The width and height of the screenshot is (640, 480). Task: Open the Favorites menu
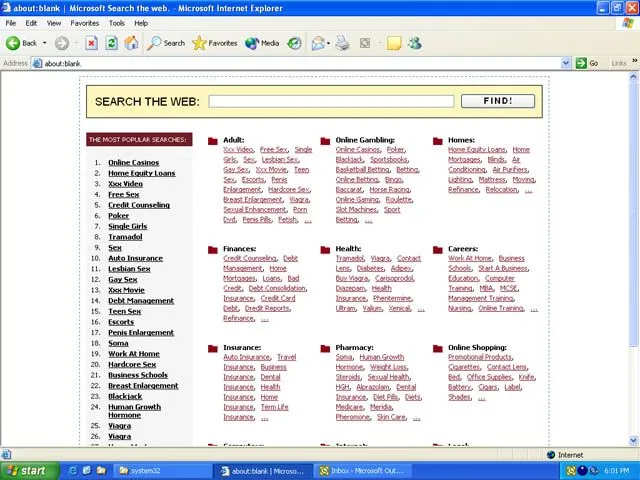click(x=84, y=23)
